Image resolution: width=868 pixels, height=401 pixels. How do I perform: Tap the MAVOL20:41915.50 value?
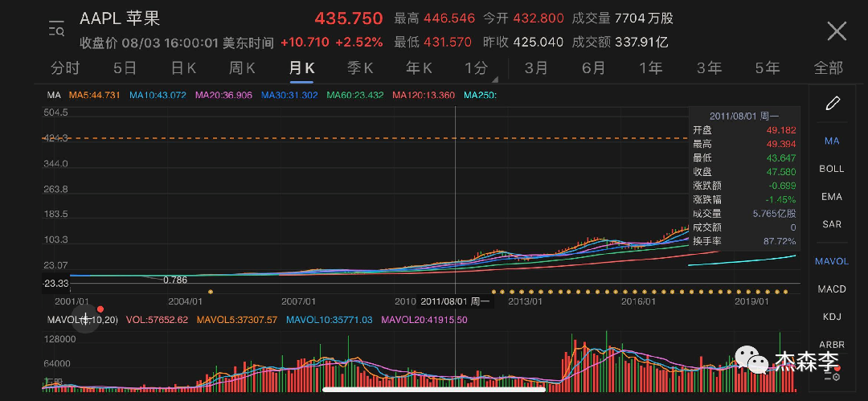click(424, 320)
